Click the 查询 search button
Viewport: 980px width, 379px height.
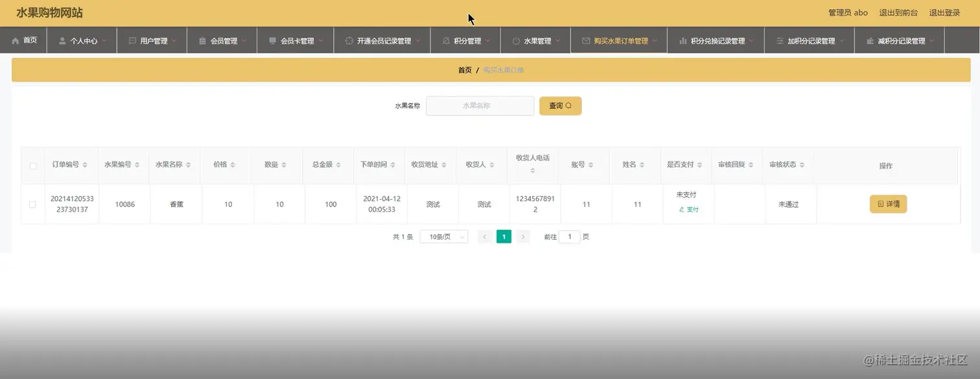(561, 106)
